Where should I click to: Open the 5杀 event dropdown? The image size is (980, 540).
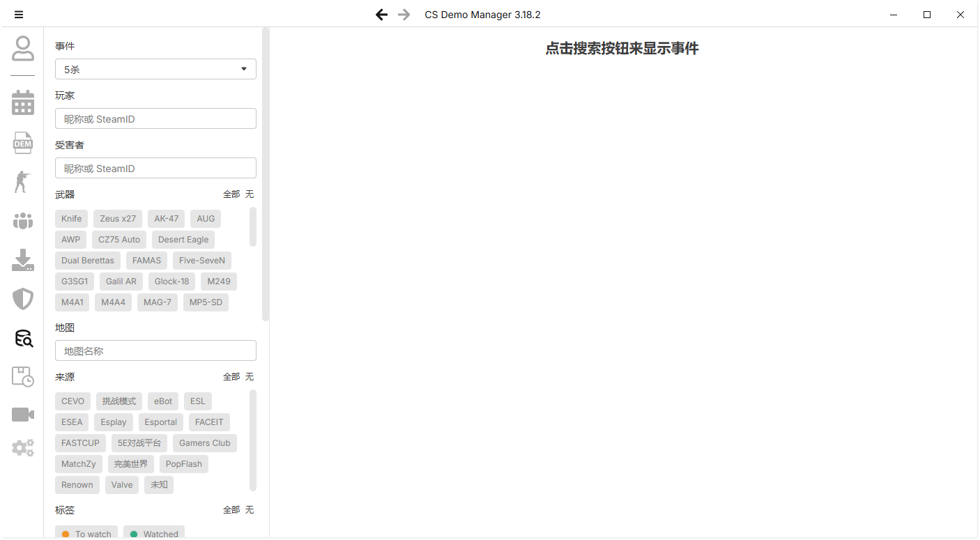tap(155, 69)
